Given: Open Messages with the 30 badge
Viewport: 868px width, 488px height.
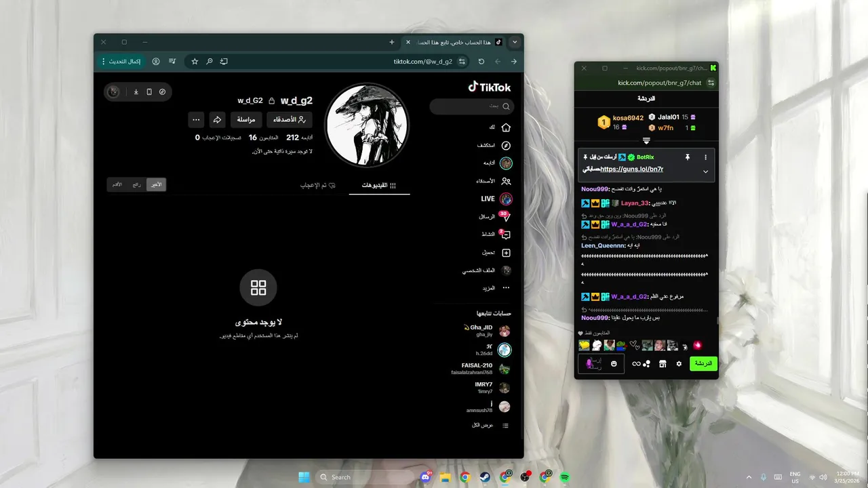Looking at the screenshot, I should (505, 217).
